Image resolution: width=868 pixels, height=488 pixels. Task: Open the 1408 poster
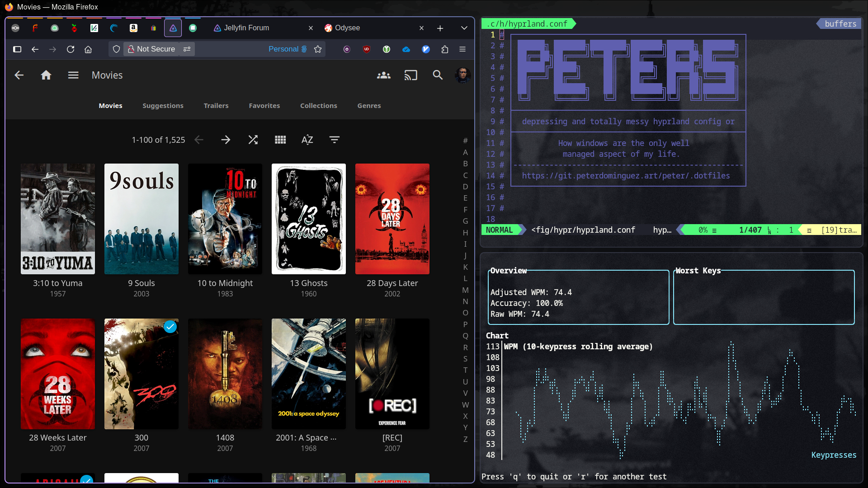[x=225, y=374]
